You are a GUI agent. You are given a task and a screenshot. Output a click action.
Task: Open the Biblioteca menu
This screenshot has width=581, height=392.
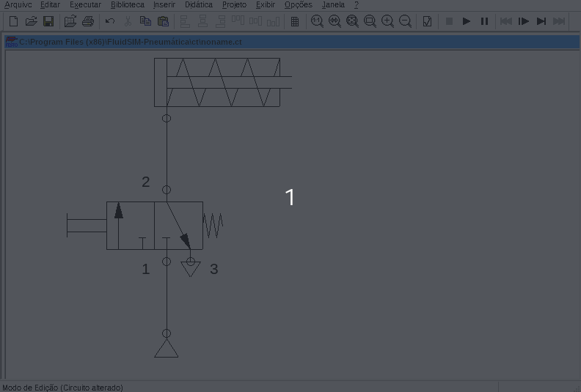click(127, 5)
